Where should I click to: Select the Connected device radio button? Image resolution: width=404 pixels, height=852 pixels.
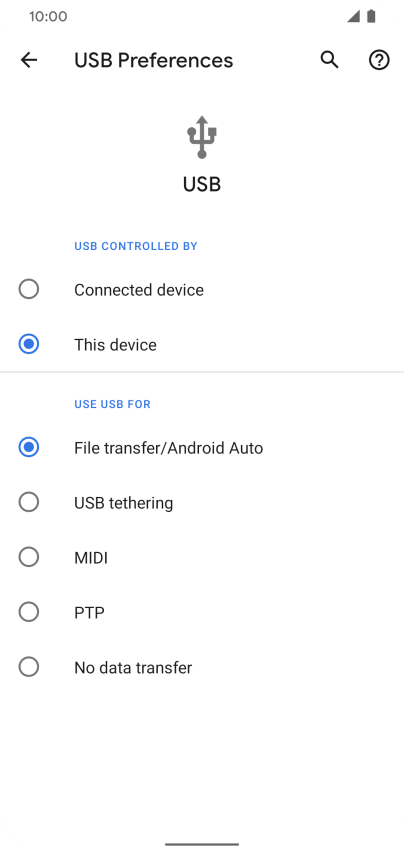[29, 289]
